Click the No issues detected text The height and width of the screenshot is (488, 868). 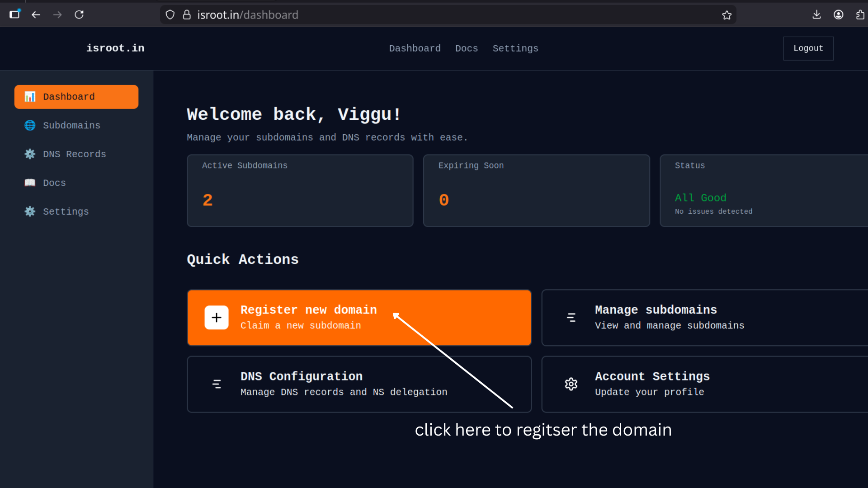(x=714, y=211)
